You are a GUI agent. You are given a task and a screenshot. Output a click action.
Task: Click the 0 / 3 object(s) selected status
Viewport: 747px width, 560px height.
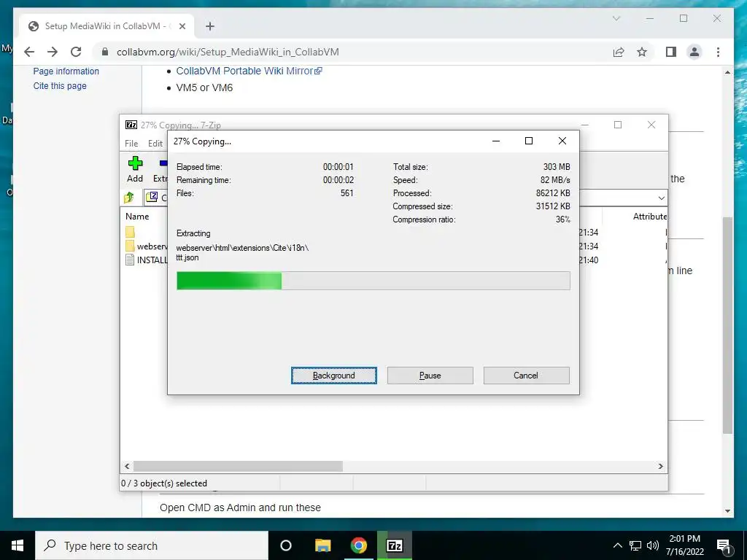point(164,483)
